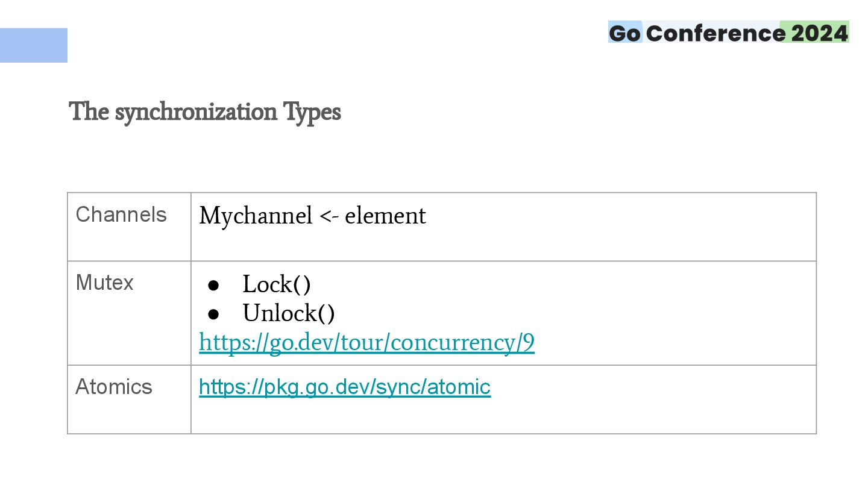
Task: Click the Unlock() text item
Action: 289,313
